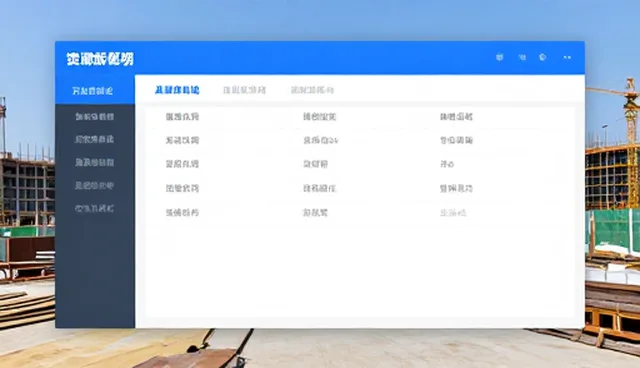The image size is (640, 368).
Task: Select the last item in the dark sidebar
Action: 94,208
